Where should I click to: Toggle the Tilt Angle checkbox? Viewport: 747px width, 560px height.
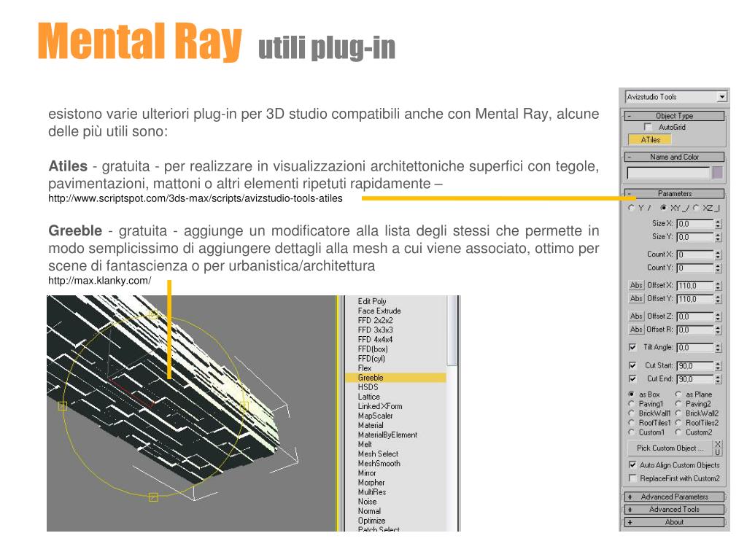[632, 347]
